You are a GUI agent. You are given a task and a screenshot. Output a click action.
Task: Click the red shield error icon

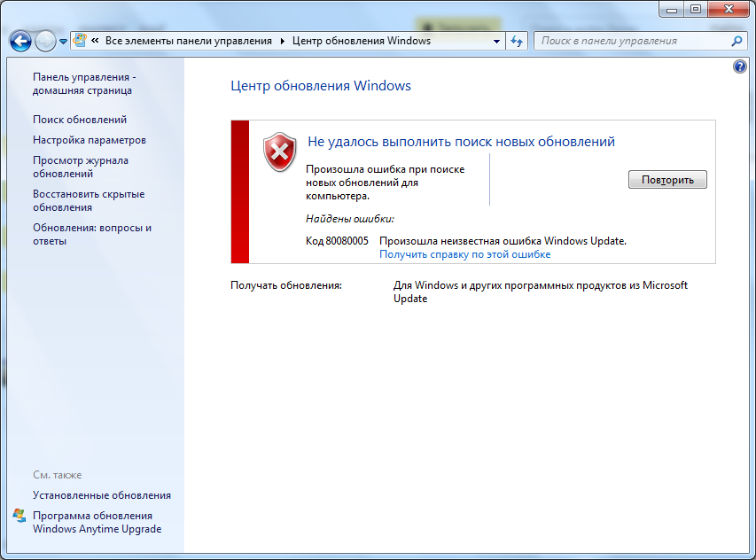[280, 152]
